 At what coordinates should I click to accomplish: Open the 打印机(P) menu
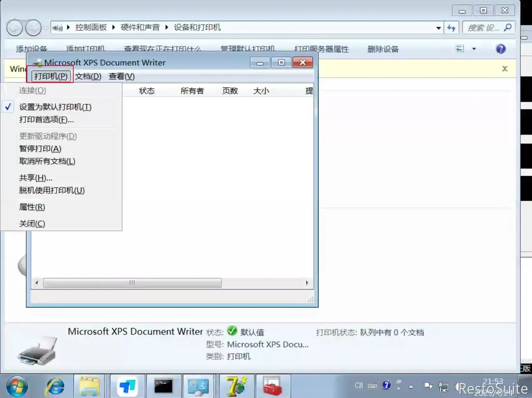click(x=51, y=76)
